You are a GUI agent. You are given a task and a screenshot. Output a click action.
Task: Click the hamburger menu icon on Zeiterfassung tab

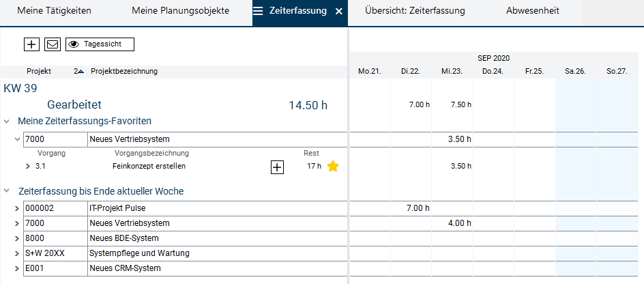click(x=258, y=12)
